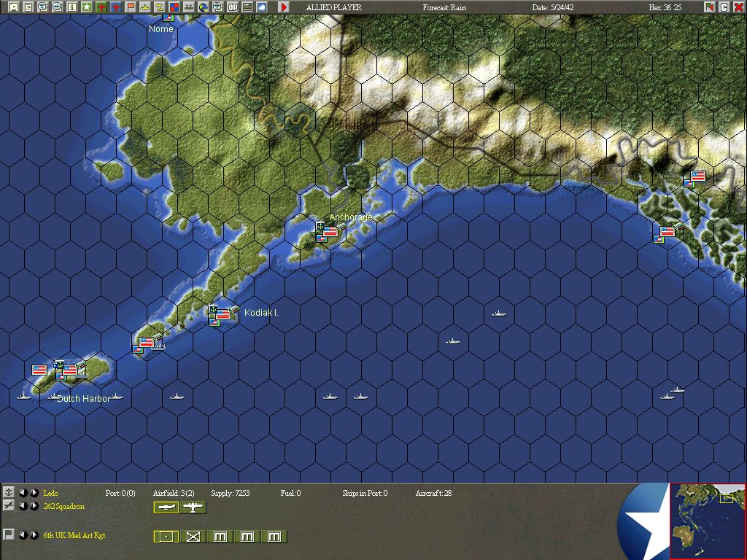Screen dimensions: 747x560
Task: Toggle the bomber icon for 242 Squadron
Action: [193, 507]
